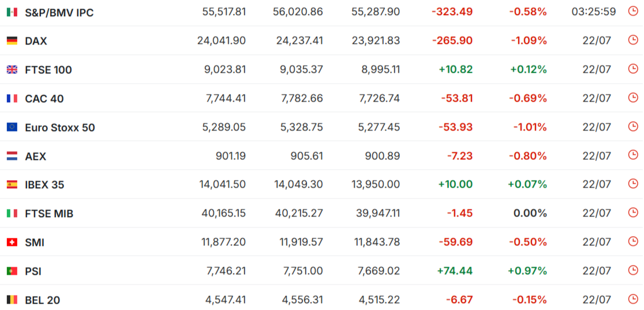
Task: Click the Switzerland flag icon beside SMI
Action: point(12,242)
